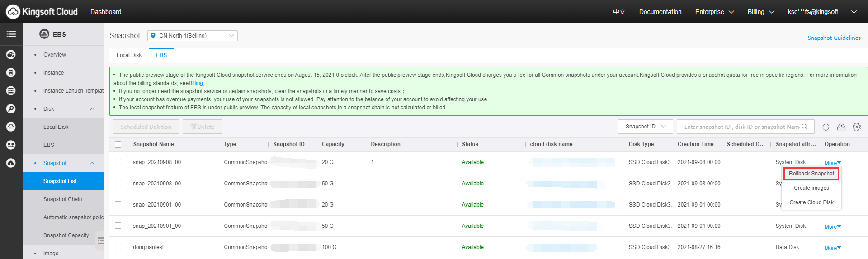868x259 pixels.
Task: Check the box for the dongxiaotest snapshot
Action: pyautogui.click(x=118, y=247)
